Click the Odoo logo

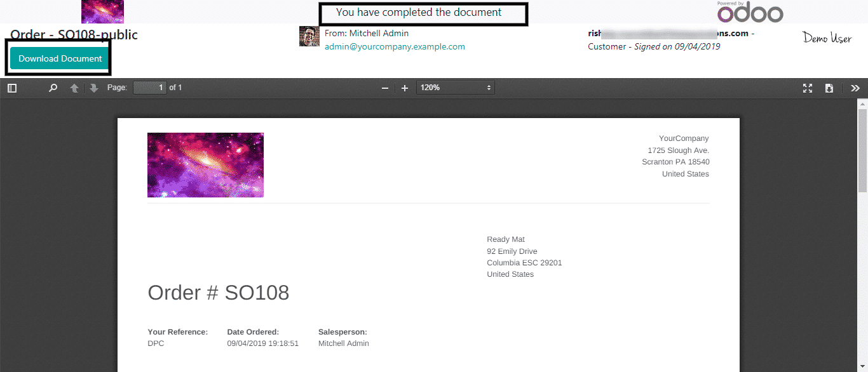coord(750,12)
